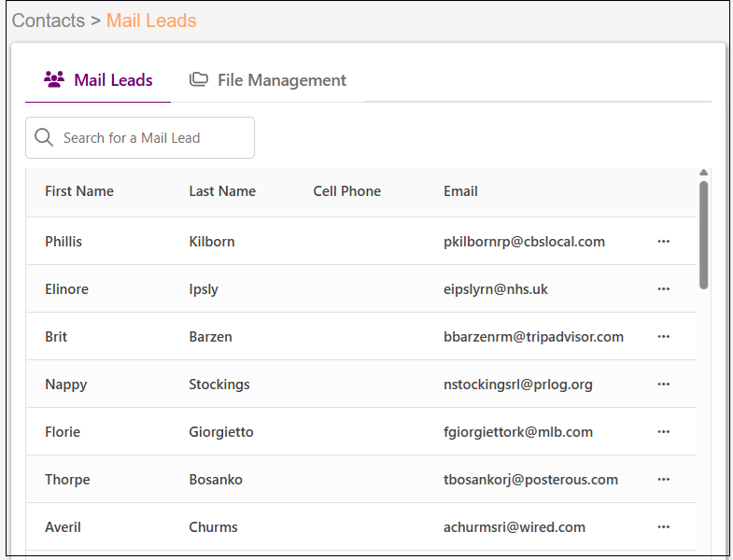The height and width of the screenshot is (560, 733).
Task: Select last name Barzen
Action: pyautogui.click(x=210, y=337)
